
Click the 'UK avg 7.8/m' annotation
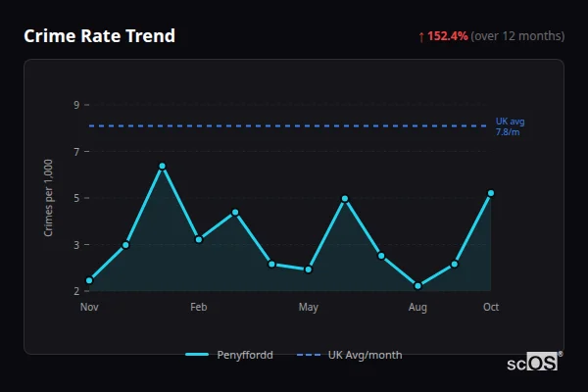[x=510, y=126]
